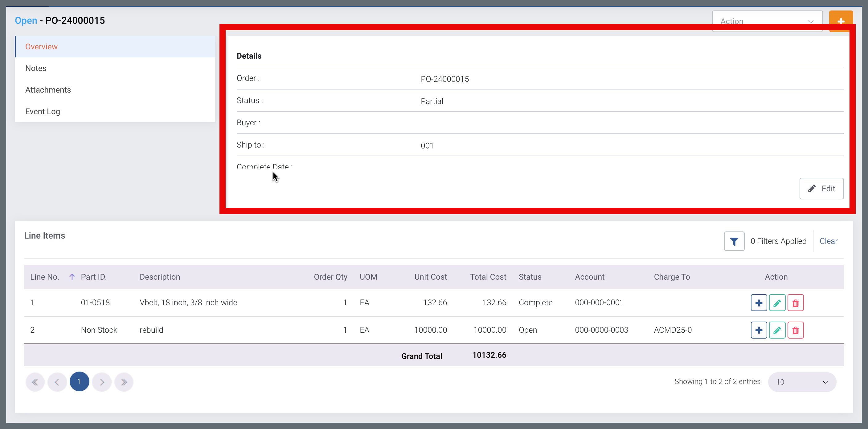Sort by Line No. column arrow
The image size is (868, 429).
(72, 277)
